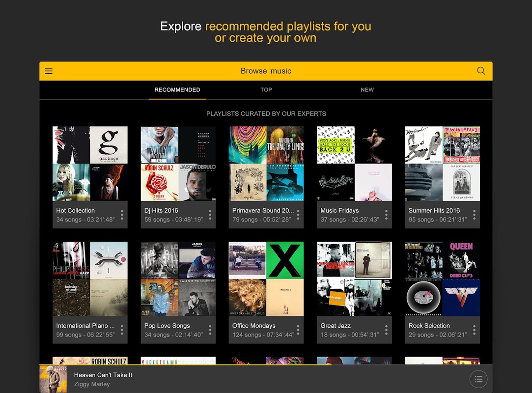Open Pop Love Songs cover collage
Screen dimensions: 532x393
pyautogui.click(x=178, y=279)
